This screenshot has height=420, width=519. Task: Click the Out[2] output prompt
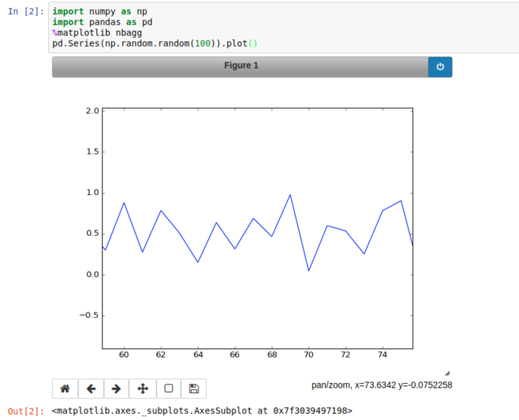(26, 411)
